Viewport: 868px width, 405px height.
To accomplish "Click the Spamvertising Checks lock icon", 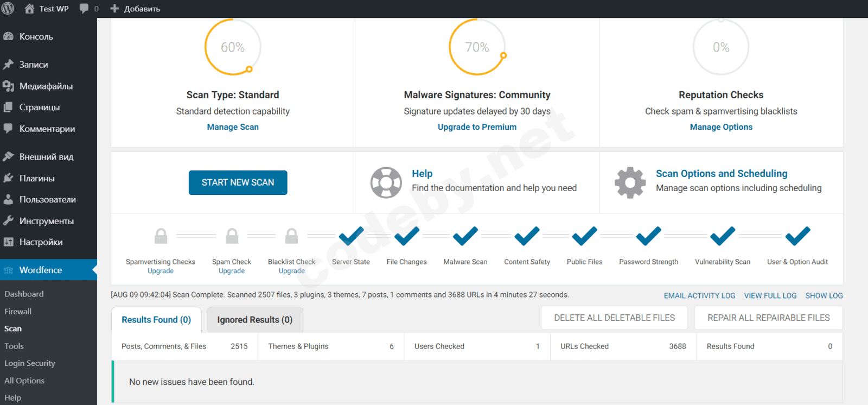I will click(161, 236).
